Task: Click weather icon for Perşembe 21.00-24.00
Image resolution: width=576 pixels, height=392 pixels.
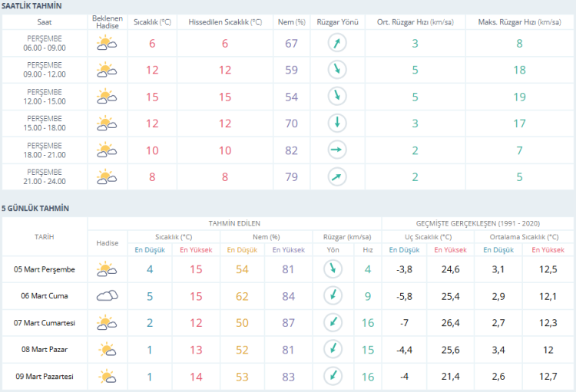Action: point(107,176)
